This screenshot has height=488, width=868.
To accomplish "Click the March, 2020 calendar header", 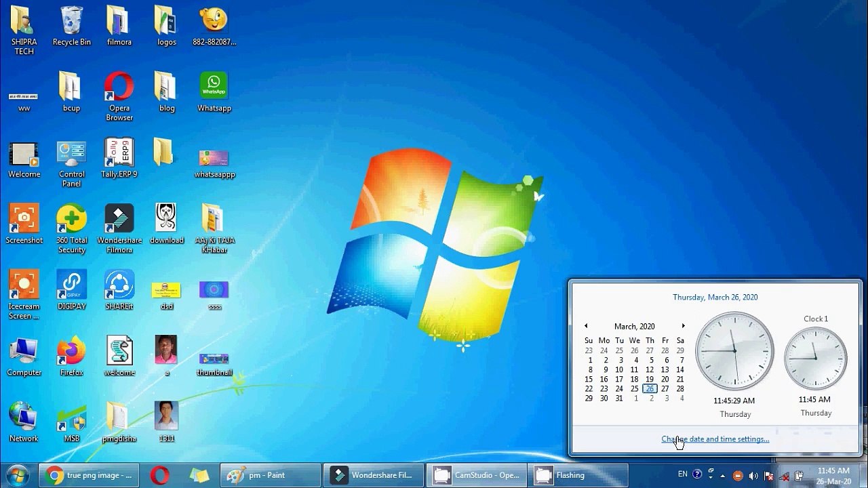I will [x=634, y=326].
